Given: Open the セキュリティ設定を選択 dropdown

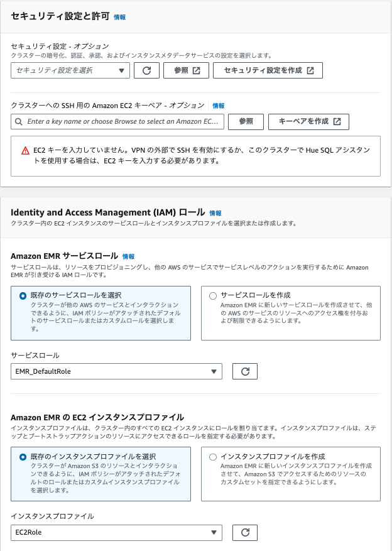Looking at the screenshot, I should (x=70, y=70).
